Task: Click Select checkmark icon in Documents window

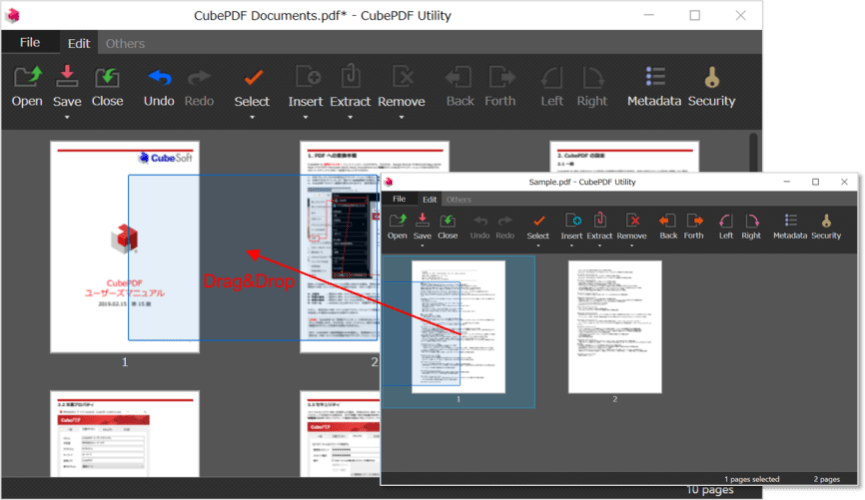Action: (x=253, y=78)
